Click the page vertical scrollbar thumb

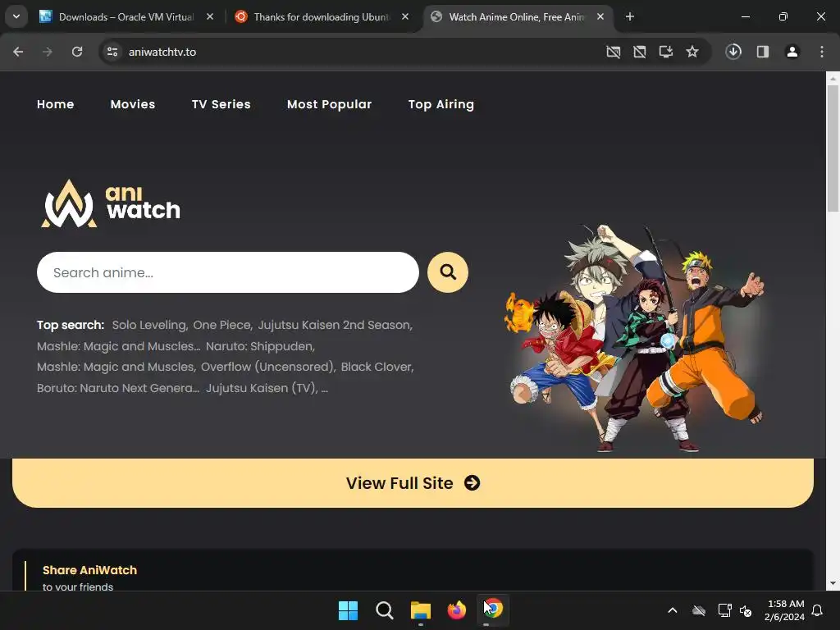[833, 148]
